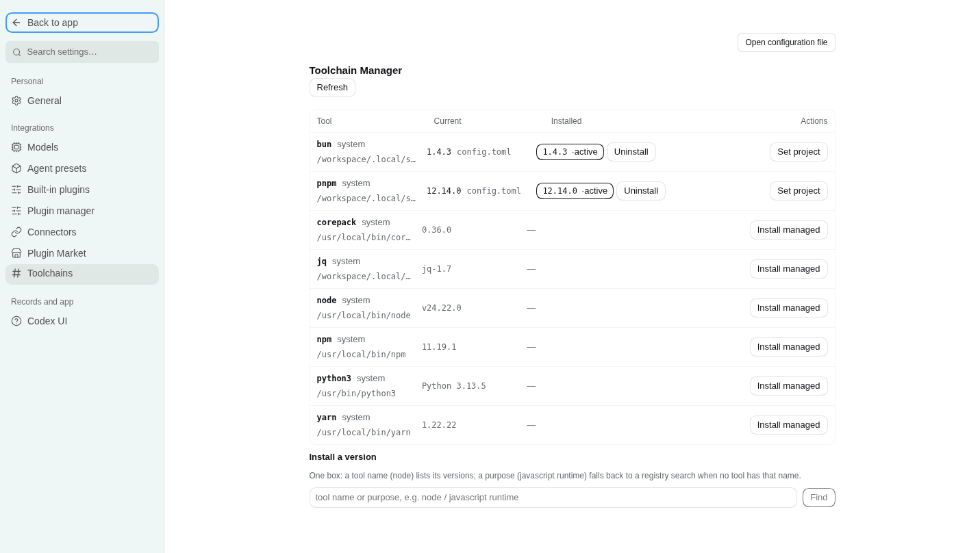Install managed python3

(789, 386)
